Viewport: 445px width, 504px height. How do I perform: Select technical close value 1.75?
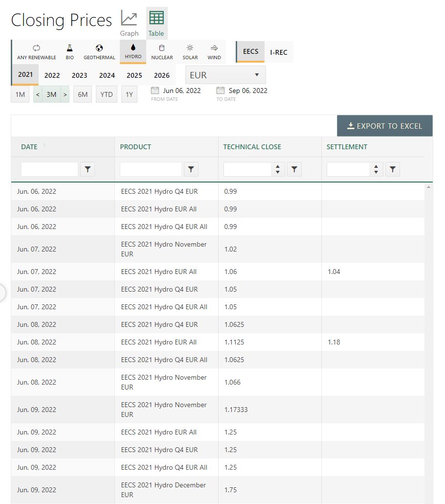230,490
